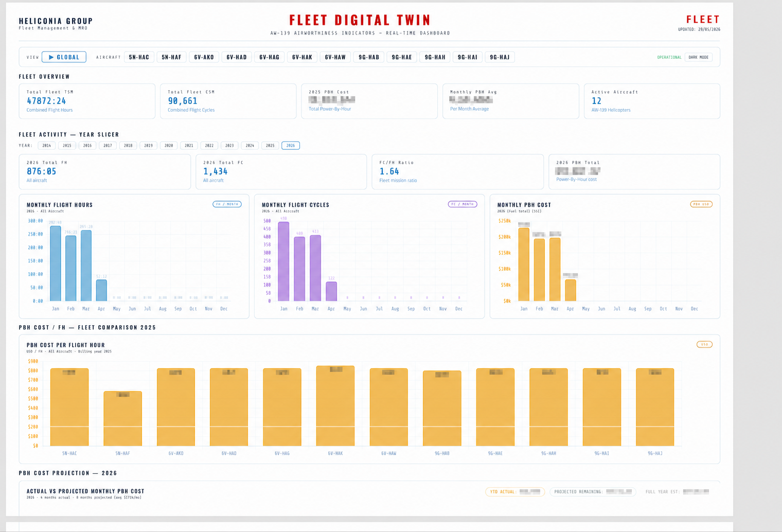Image resolution: width=782 pixels, height=532 pixels.
Task: Click the 5N-HAF bar in cost per flight hour chart
Action: 122,419
